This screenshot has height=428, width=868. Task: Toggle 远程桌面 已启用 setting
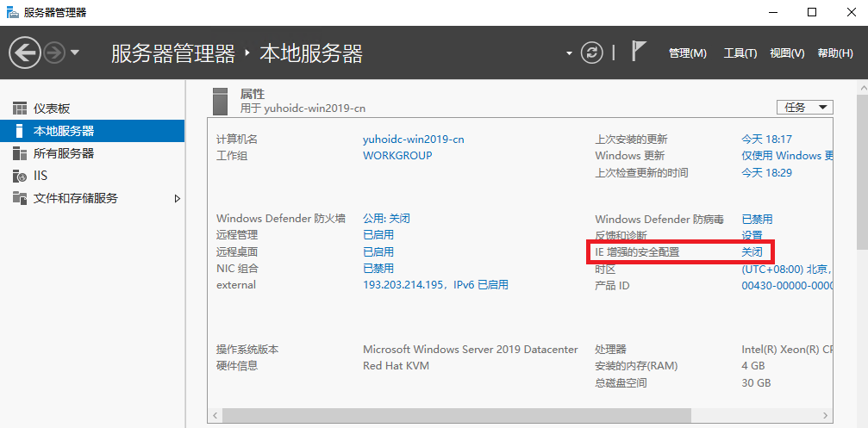378,251
